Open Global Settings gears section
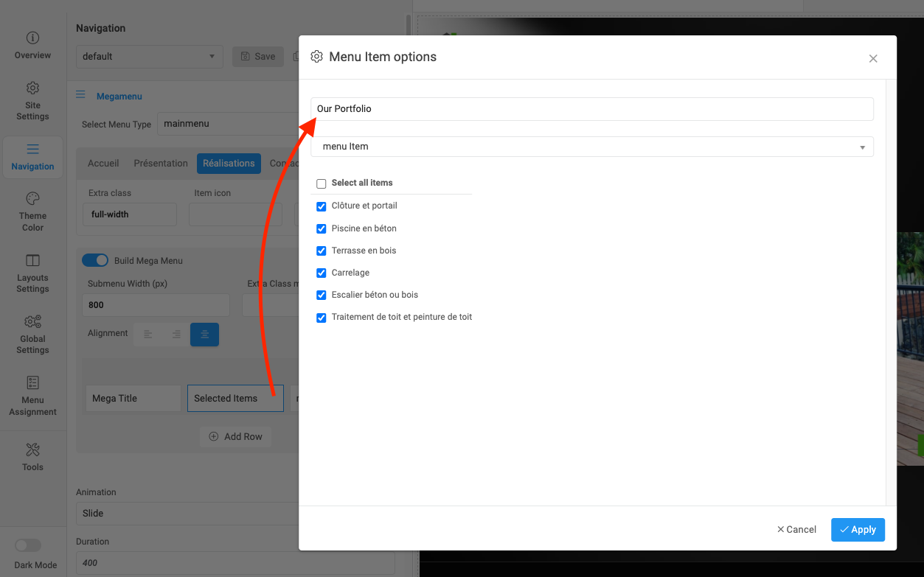The image size is (924, 577). click(32, 335)
